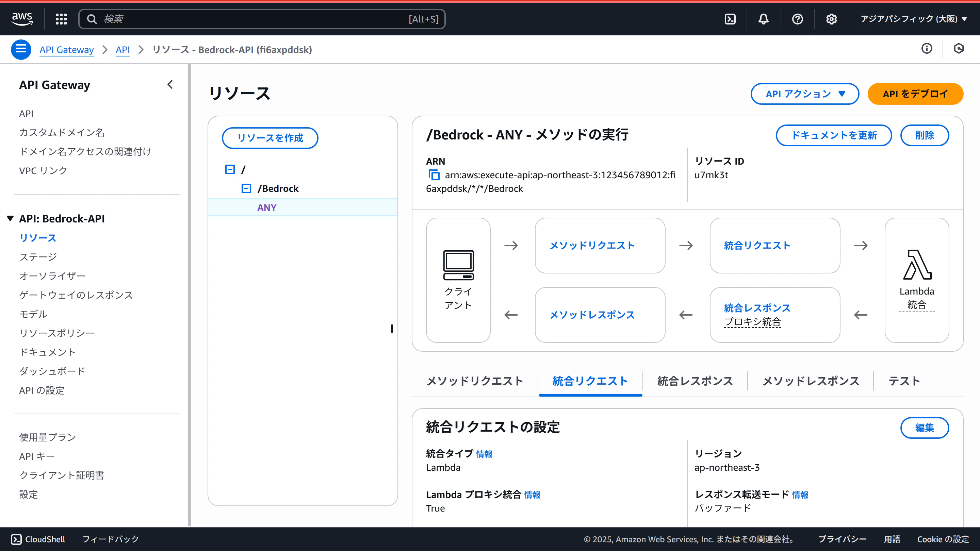Image resolution: width=980 pixels, height=551 pixels.
Task: Click the API をデプロイ button
Action: click(x=915, y=94)
